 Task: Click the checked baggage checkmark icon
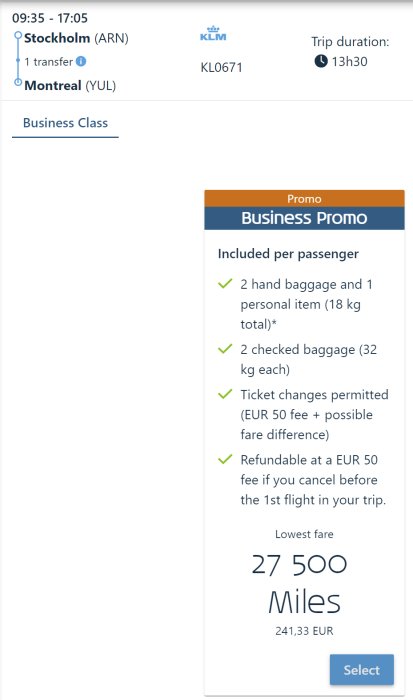tap(225, 349)
